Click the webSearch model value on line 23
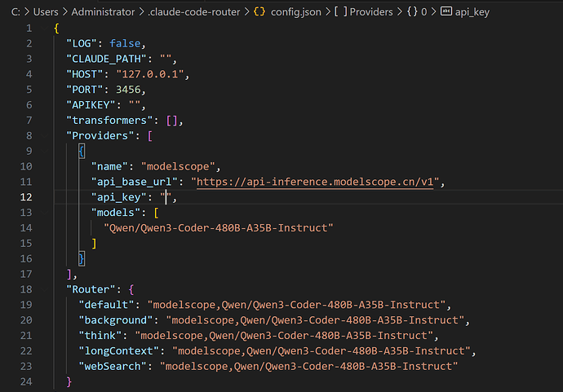This screenshot has height=392, width=563. (308, 366)
